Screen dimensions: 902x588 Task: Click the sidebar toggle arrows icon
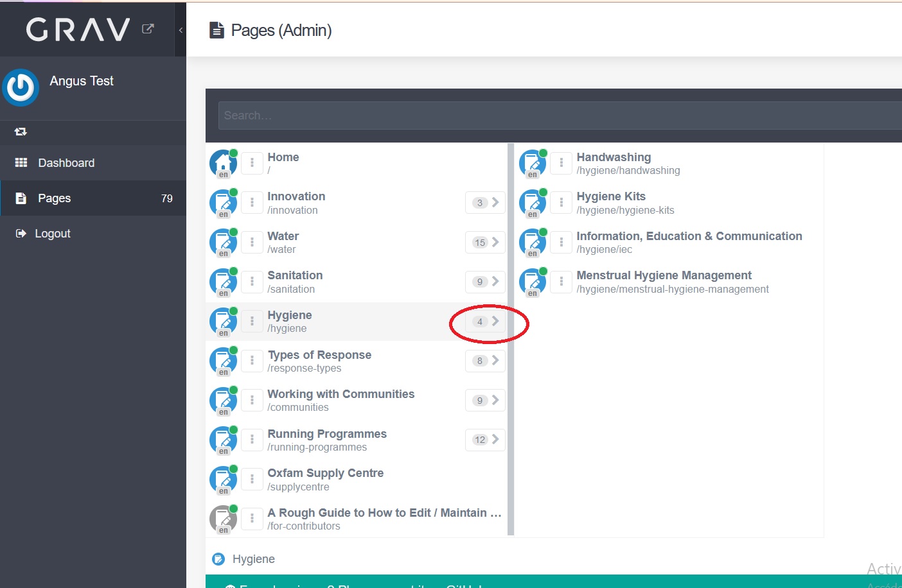pyautogui.click(x=21, y=132)
